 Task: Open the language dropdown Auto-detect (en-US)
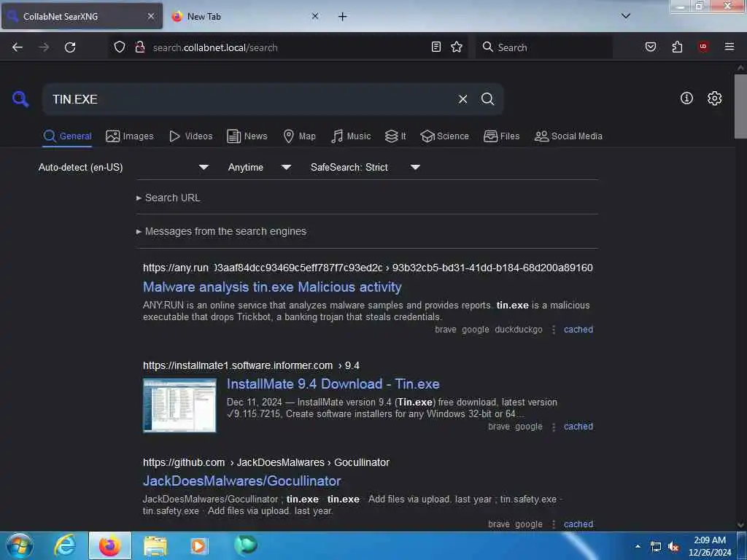tap(123, 167)
